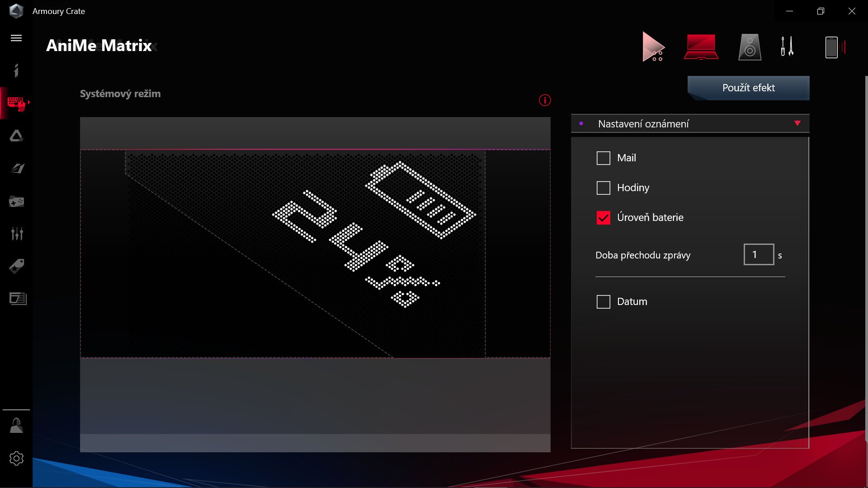The image size is (868, 488).
Task: Click the right-edge vertical scrollbar
Action: click(866, 258)
